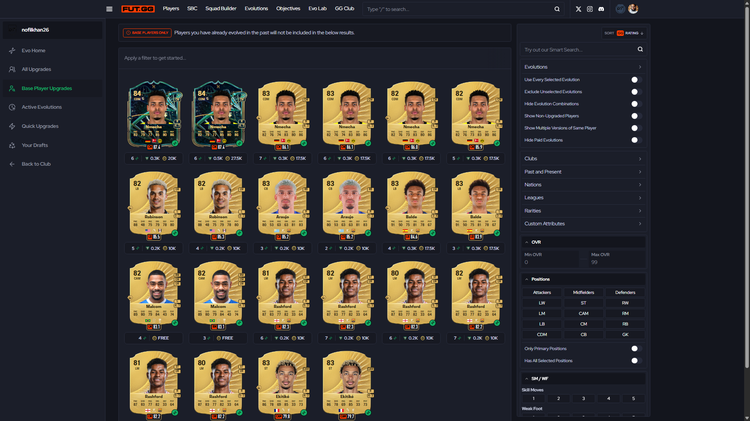Click the Max OVR field
The image size is (750, 421).
(x=617, y=259)
